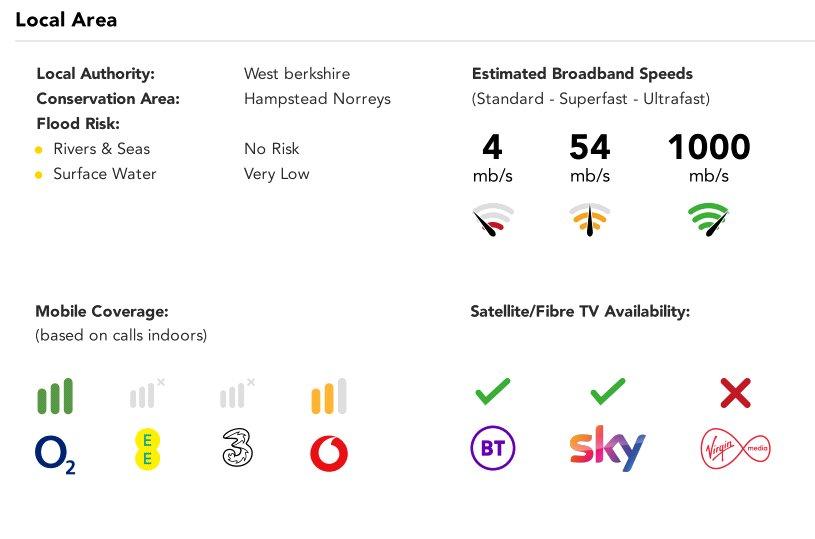Open the Sky TV logo
This screenshot has width=815, height=539.
[x=607, y=448]
